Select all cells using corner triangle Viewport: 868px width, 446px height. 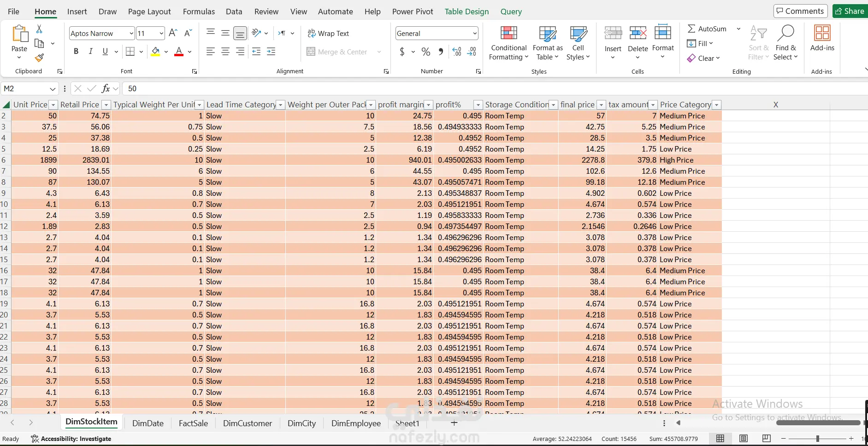pos(6,105)
